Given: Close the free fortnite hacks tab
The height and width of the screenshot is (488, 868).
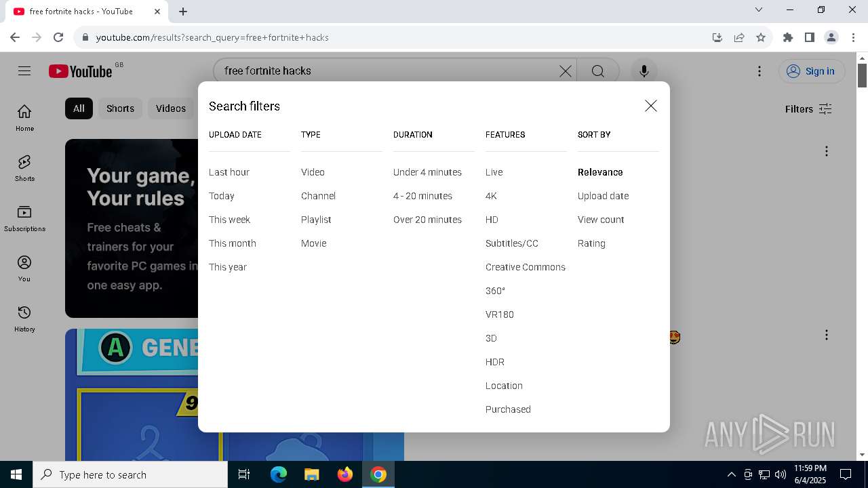Looking at the screenshot, I should coord(157,12).
